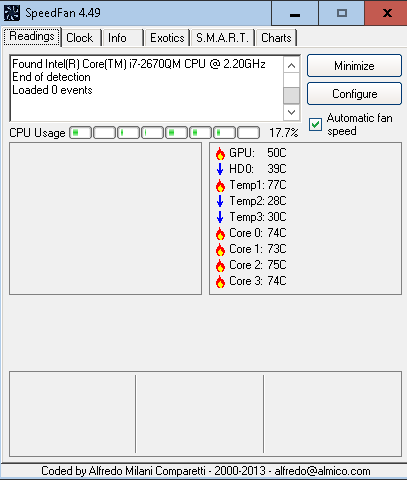Screen dimensions: 407x480
Task: Click the flame icon next to Core 2
Action: (x=220, y=265)
